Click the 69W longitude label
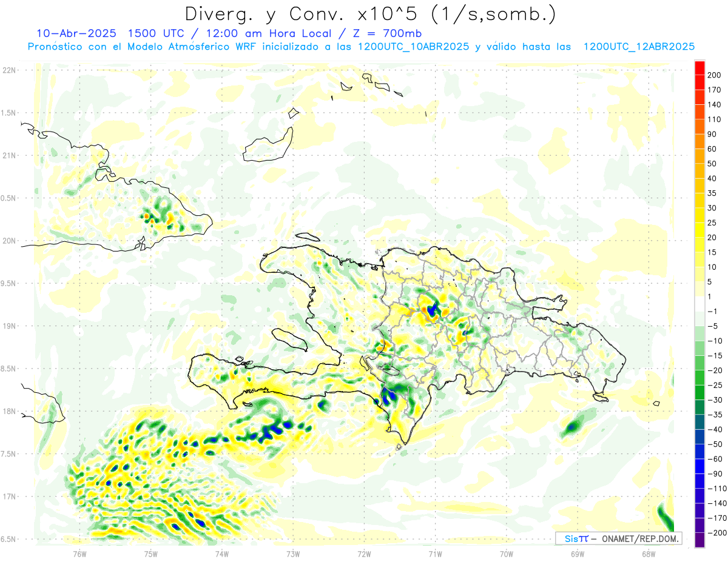 point(578,554)
